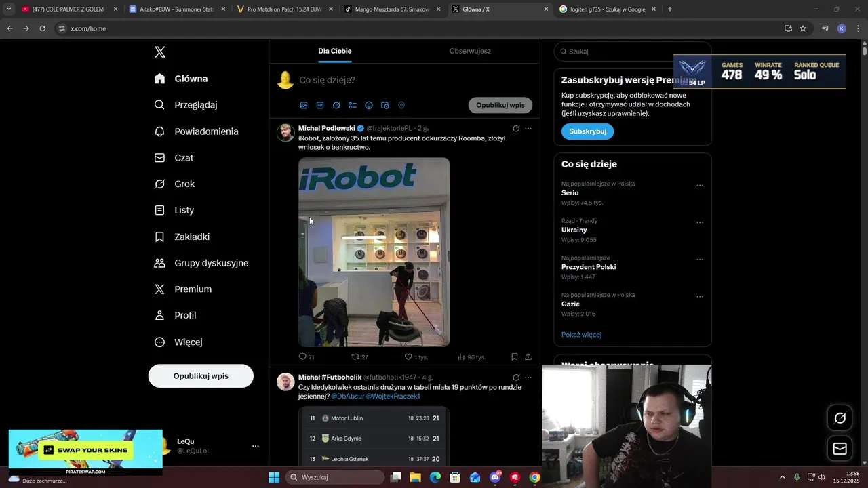Switch to the logiteh g735 Google tab
868x488 pixels.
[608, 9]
